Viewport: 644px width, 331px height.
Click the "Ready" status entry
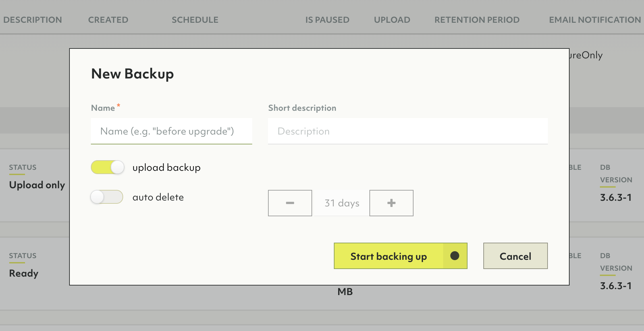click(24, 273)
